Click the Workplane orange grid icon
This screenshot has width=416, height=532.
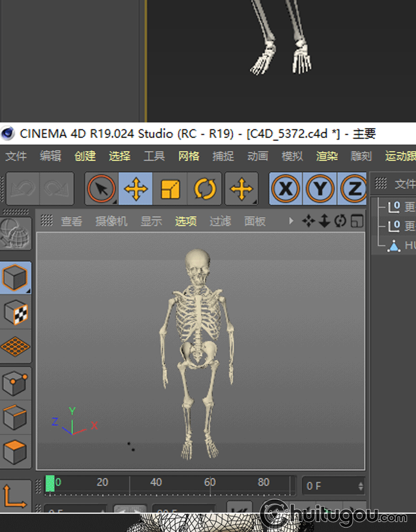pos(16,347)
